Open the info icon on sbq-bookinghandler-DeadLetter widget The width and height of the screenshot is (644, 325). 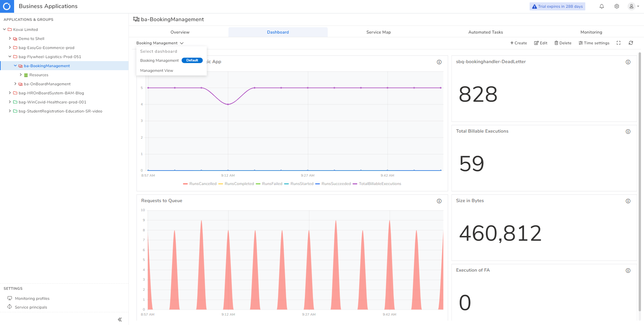tap(628, 62)
